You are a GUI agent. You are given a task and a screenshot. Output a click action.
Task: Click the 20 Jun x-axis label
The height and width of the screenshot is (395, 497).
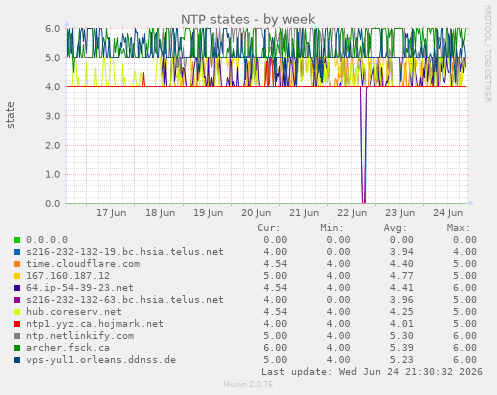pos(256,213)
